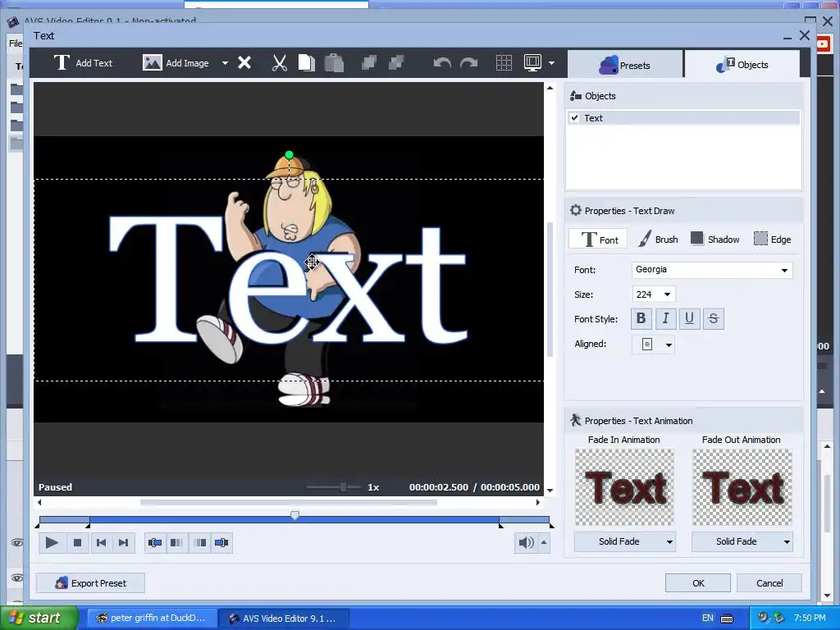Image resolution: width=840 pixels, height=630 pixels.
Task: Click the Export Preset button
Action: click(x=90, y=583)
